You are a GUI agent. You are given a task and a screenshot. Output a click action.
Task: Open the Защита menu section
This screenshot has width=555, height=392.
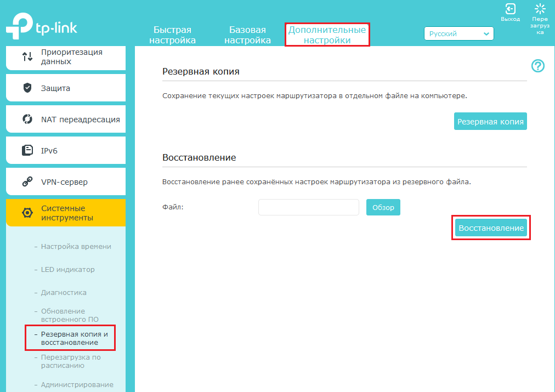pyautogui.click(x=66, y=88)
